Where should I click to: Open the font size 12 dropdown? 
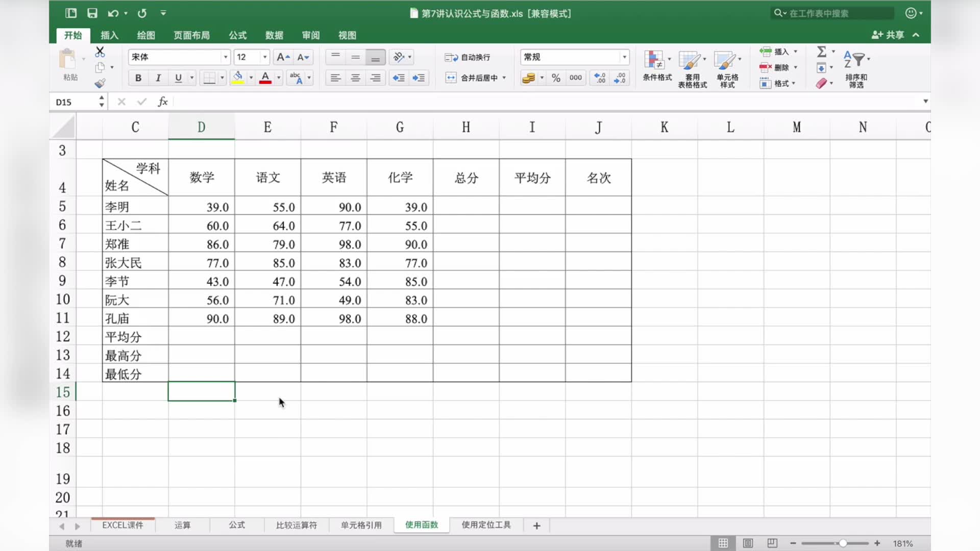click(x=264, y=57)
